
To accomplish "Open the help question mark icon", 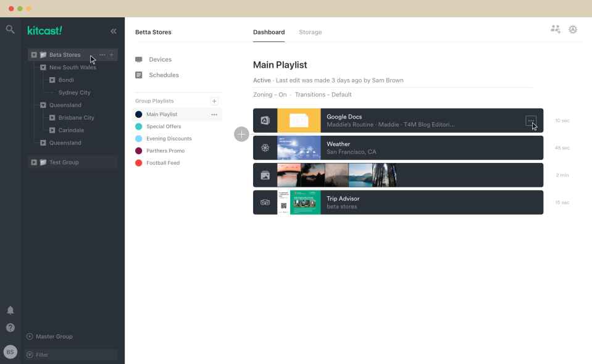I will click(x=10, y=328).
